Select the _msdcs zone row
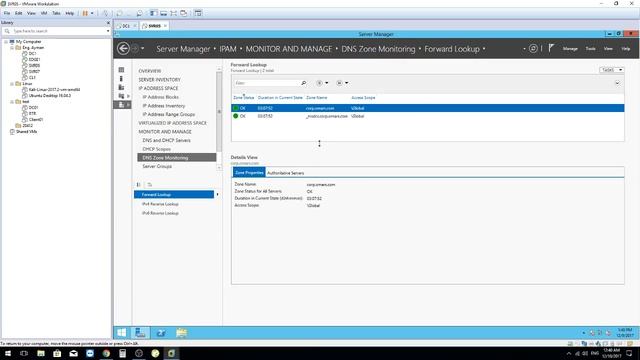640x360 pixels. tap(427, 116)
